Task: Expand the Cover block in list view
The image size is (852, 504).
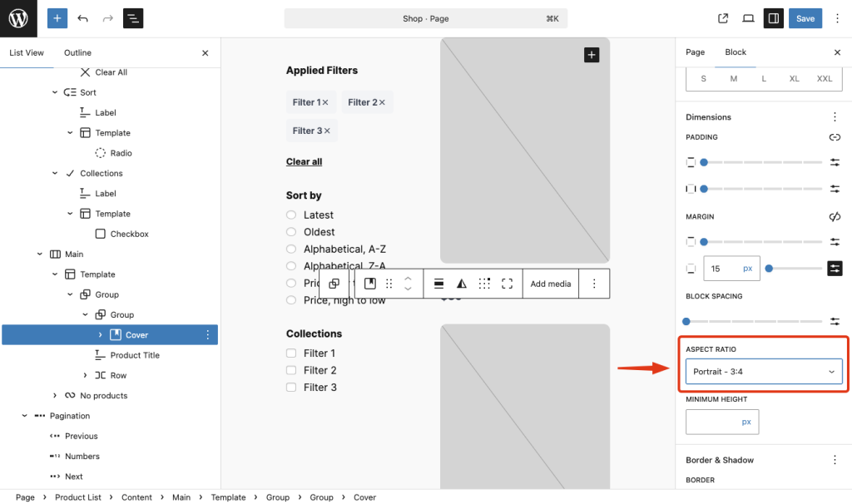Action: pyautogui.click(x=100, y=335)
